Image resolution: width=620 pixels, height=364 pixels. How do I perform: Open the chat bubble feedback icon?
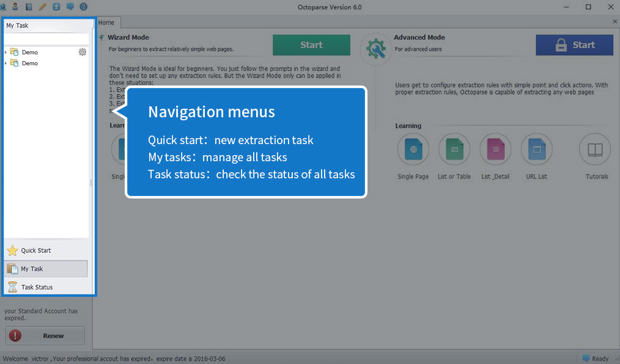(x=70, y=7)
